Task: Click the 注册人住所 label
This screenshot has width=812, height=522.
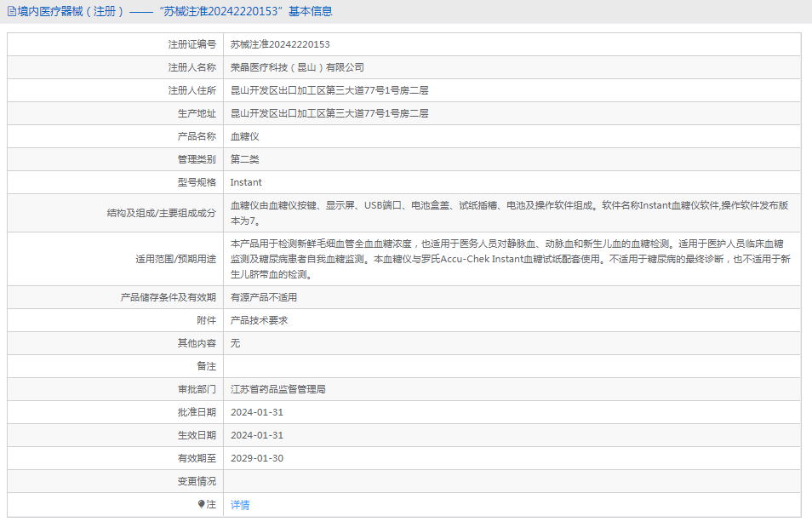Action: [x=192, y=90]
